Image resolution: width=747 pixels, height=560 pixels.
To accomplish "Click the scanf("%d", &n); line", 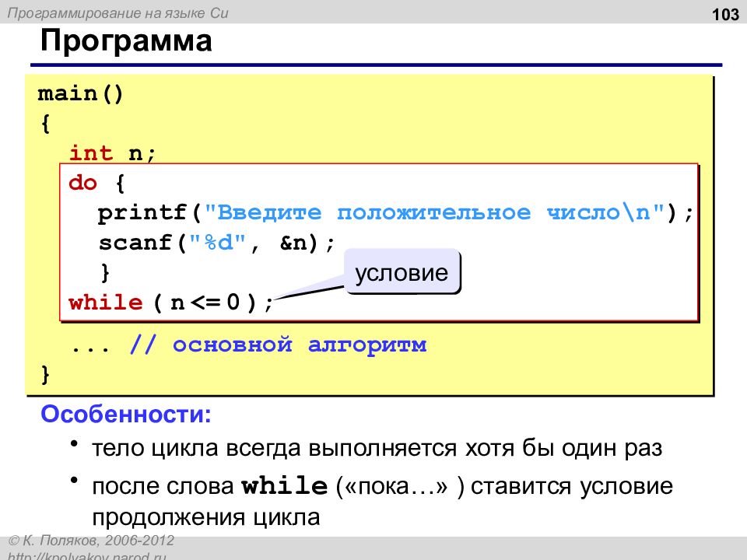I will coord(217,243).
